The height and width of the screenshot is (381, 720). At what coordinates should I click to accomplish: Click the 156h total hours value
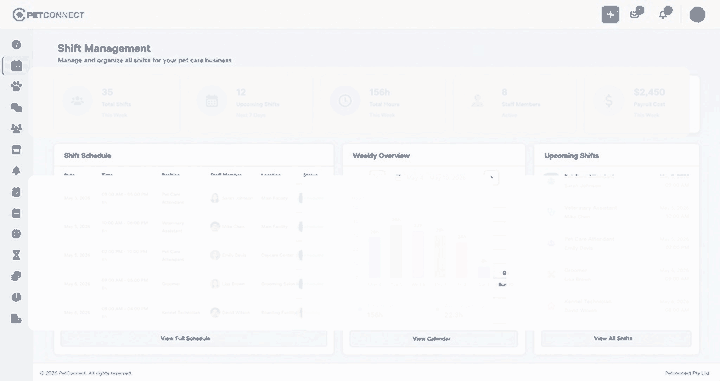tap(380, 92)
